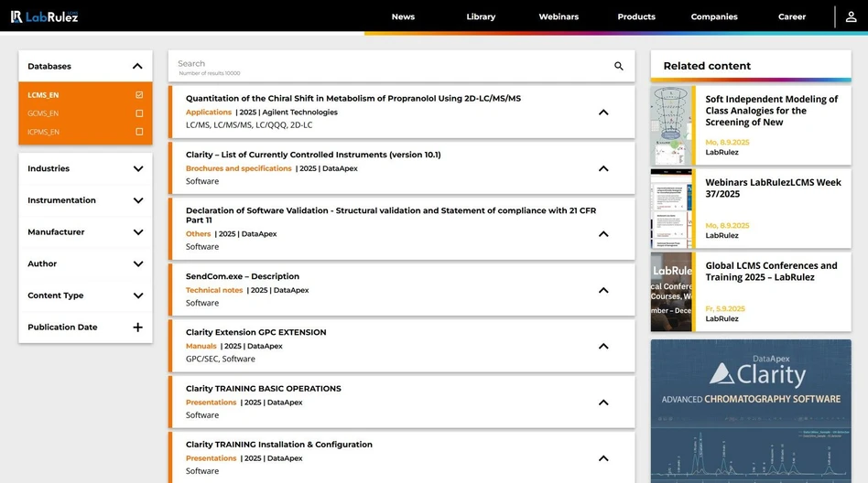The image size is (868, 483).
Task: Click 2025 | Agilent Technologies text
Action: click(288, 112)
